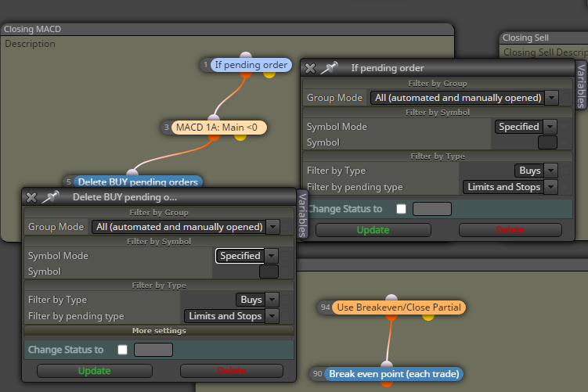Click yellow output connector of Use Breakeven/Close Partial node
This screenshot has height=392, width=588.
[x=428, y=317]
